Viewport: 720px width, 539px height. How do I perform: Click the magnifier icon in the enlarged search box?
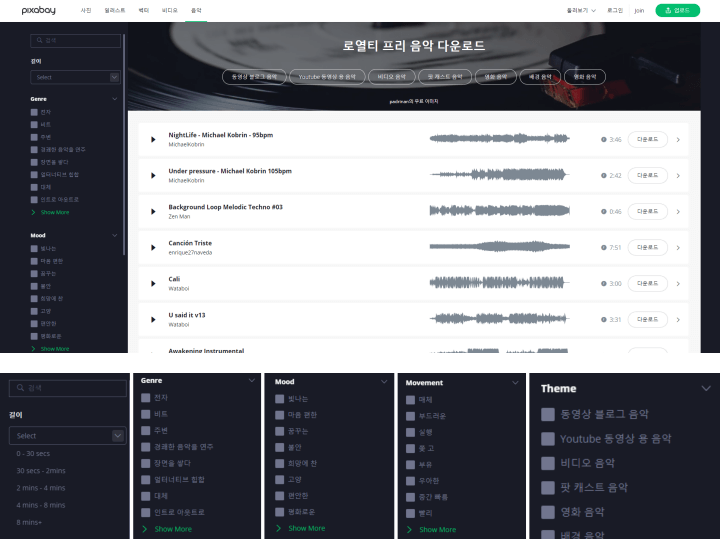pyautogui.click(x=21, y=388)
